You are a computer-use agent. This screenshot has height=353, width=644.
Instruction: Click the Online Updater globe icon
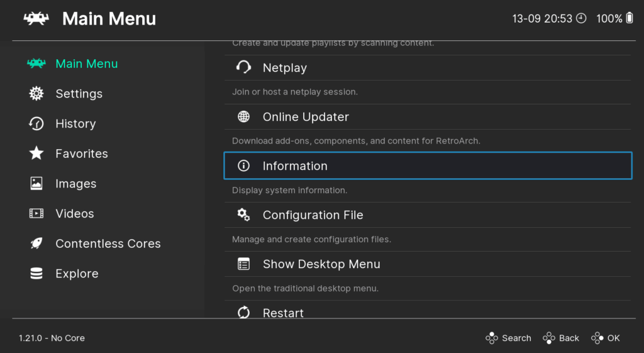click(x=243, y=117)
